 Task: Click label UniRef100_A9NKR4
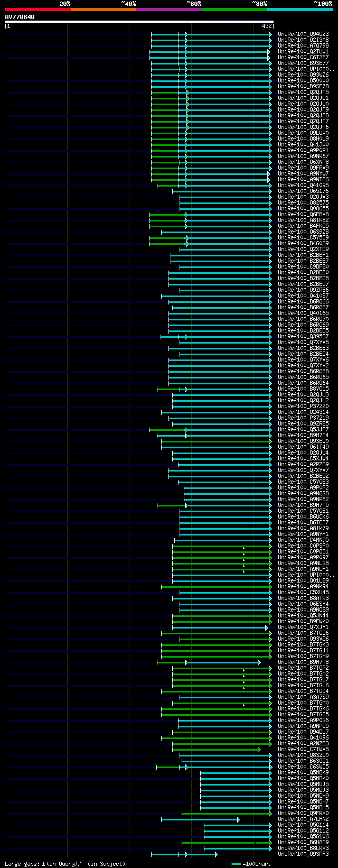tap(303, 587)
